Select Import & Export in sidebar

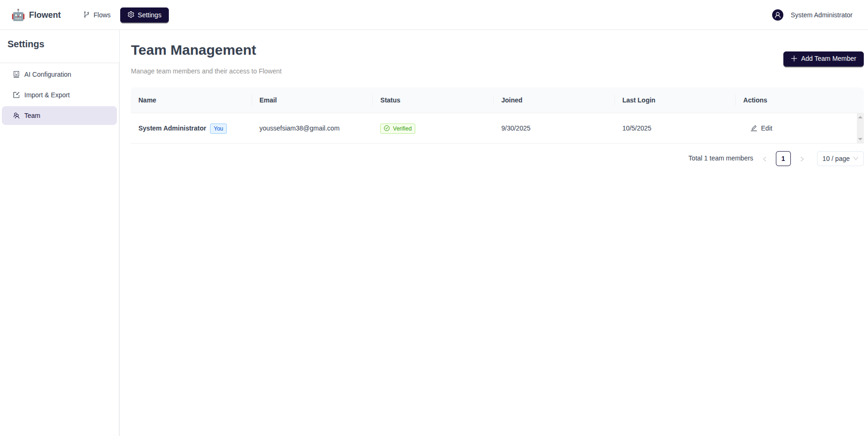click(x=47, y=95)
